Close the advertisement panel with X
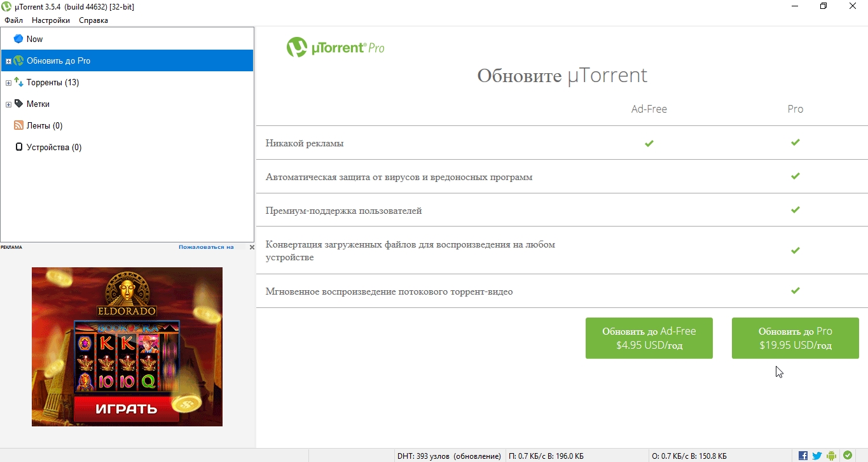 pyautogui.click(x=252, y=247)
